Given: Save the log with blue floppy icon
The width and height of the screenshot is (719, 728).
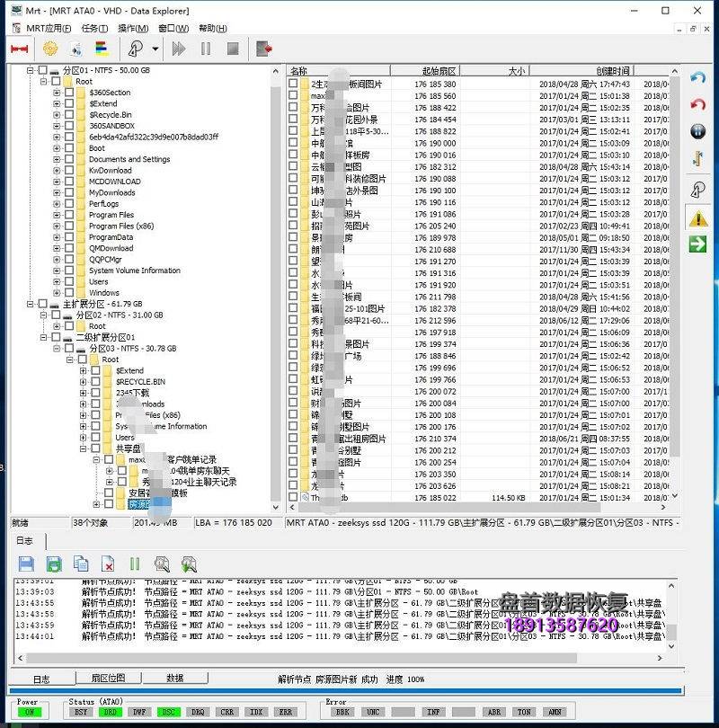Looking at the screenshot, I should (26, 564).
